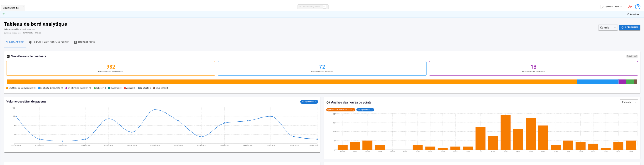This screenshot has width=644, height=165.
Task: Click legend entry Sous-traités: 6
Action: (x=161, y=88)
